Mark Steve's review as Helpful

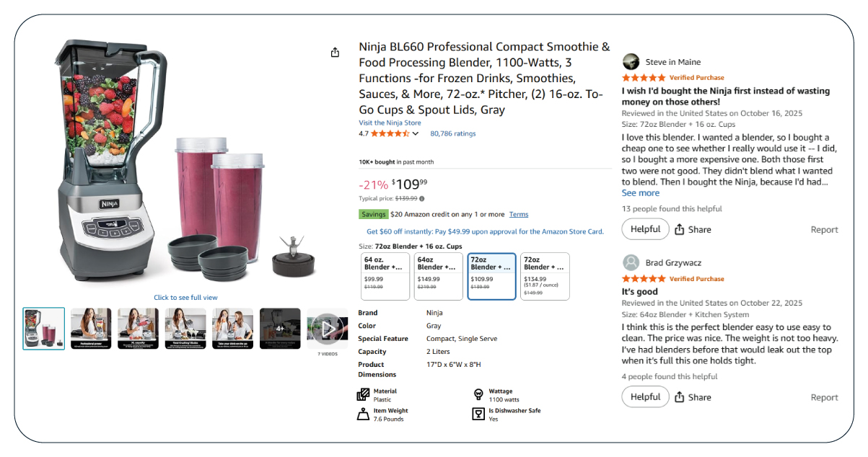tap(645, 229)
